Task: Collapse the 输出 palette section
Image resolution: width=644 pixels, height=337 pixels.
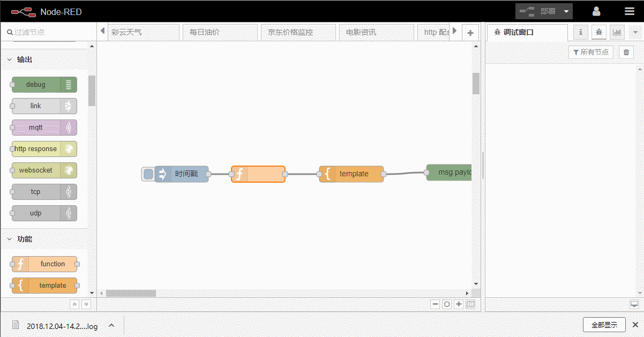Action: (9, 59)
